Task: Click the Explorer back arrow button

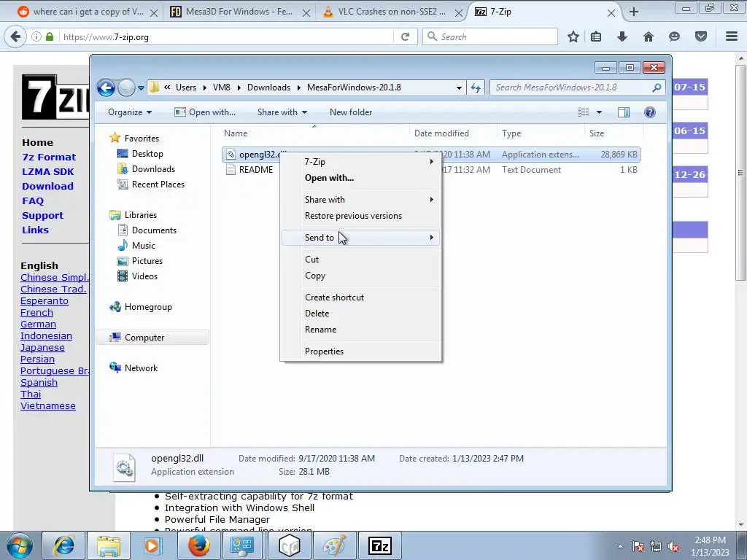Action: pyautogui.click(x=106, y=87)
